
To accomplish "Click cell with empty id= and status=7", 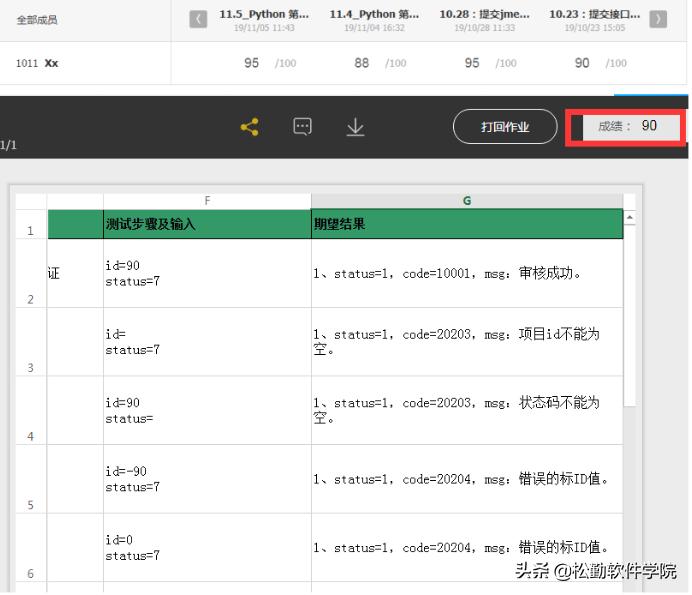I will (207, 342).
